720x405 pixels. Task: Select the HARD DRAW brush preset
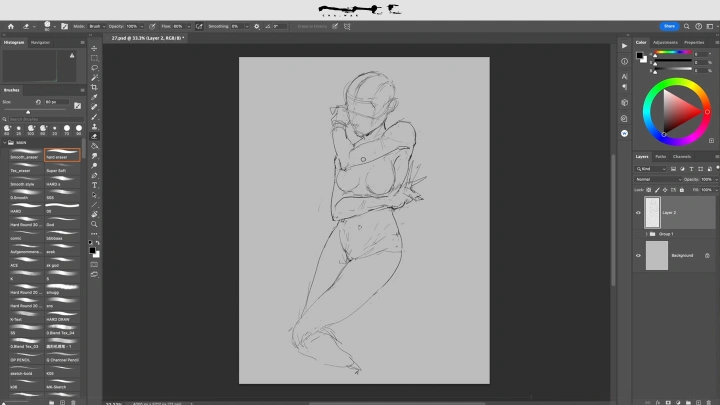point(62,316)
